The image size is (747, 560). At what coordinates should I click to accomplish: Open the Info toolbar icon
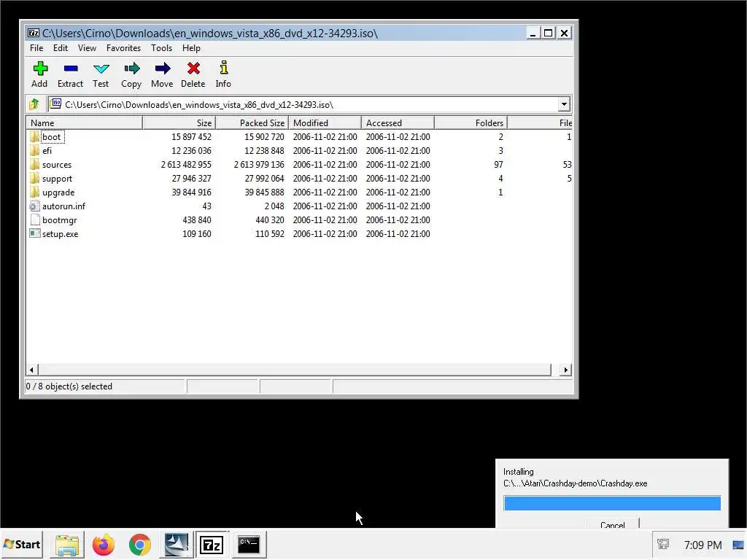(223, 69)
